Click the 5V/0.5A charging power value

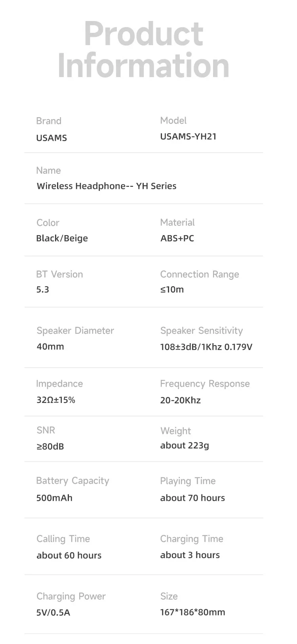coord(53,613)
